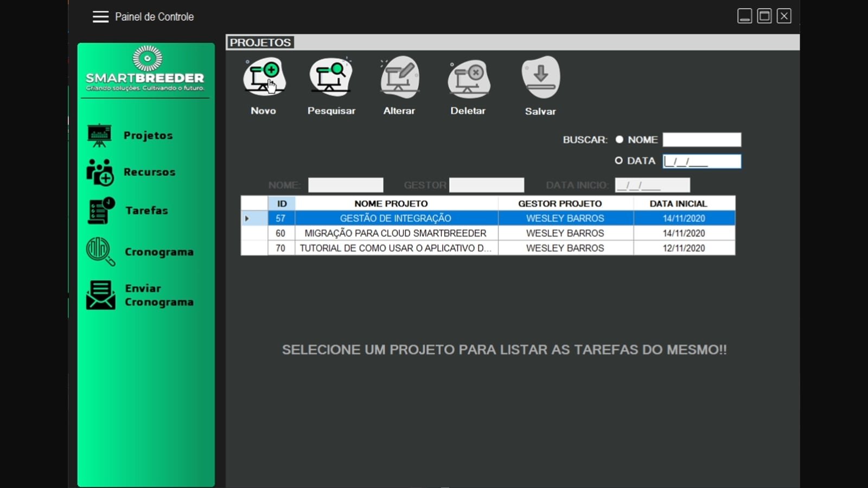Click the Pesquisar search icon
The width and height of the screenshot is (868, 488).
pyautogui.click(x=331, y=78)
